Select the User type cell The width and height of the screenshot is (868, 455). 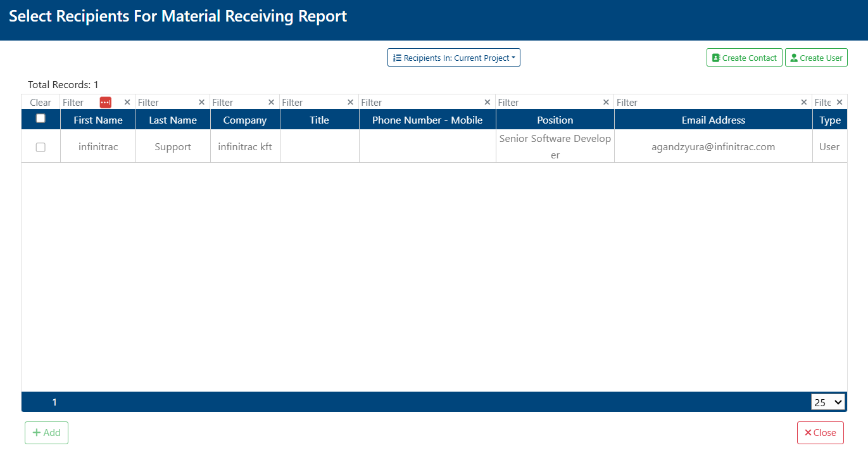830,146
